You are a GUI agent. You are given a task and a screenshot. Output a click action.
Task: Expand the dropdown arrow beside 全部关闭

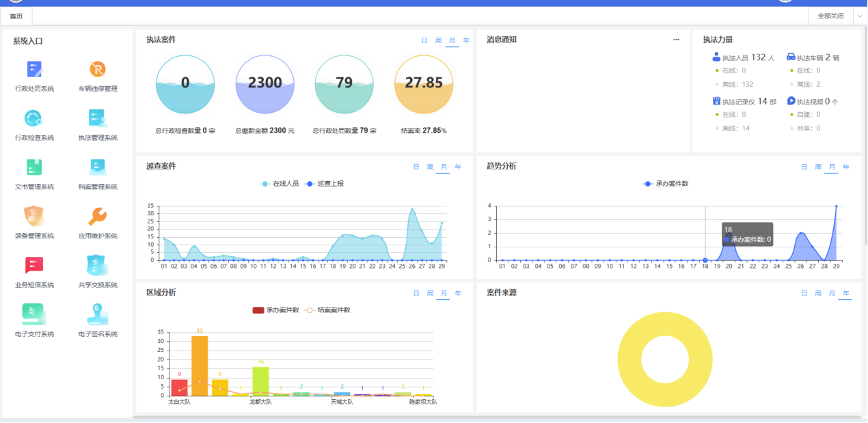859,16
